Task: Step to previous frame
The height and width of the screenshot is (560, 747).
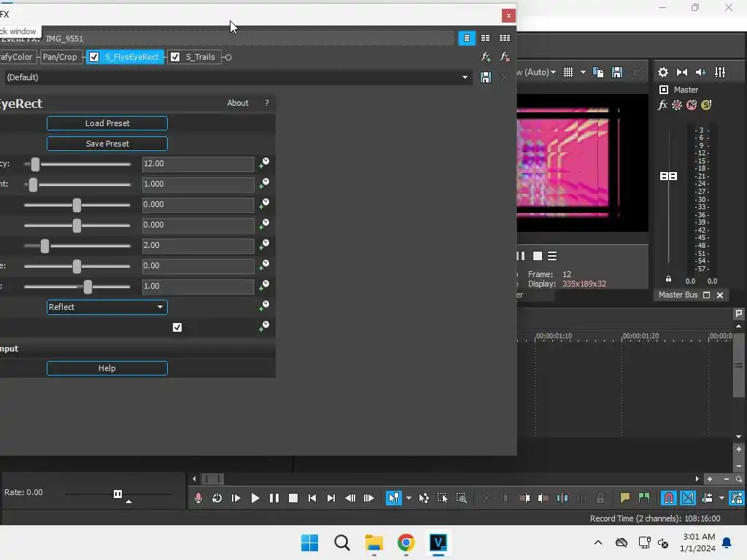Action: 350,498
